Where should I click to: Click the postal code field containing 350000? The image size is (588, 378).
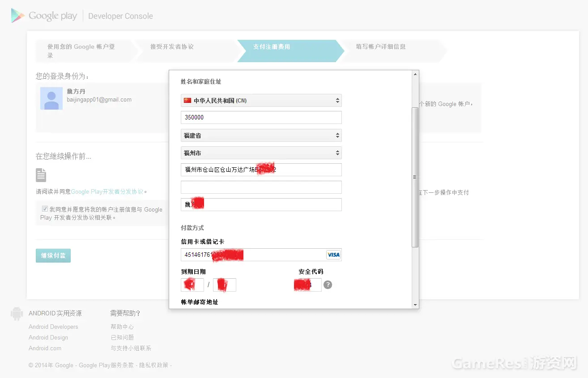pos(261,118)
